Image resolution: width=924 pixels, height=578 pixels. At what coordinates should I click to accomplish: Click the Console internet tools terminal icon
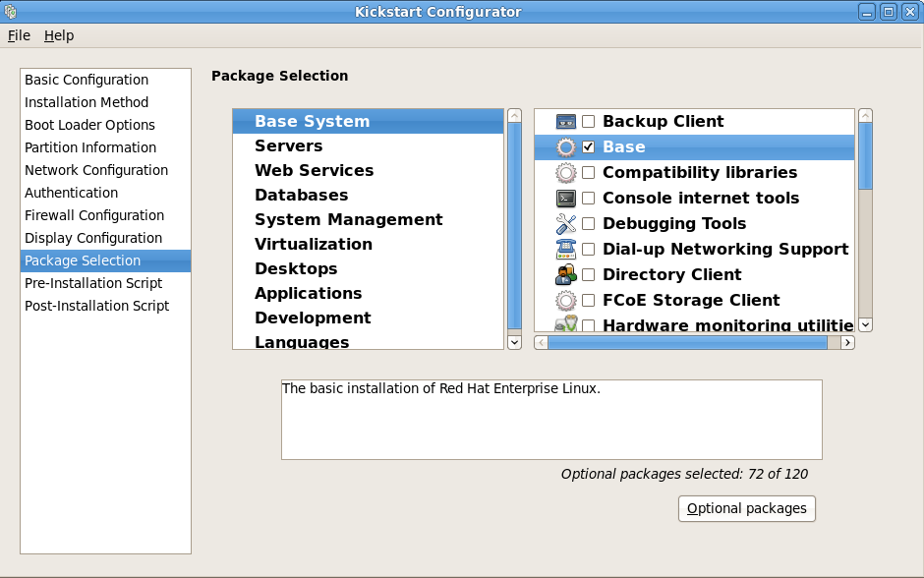pyautogui.click(x=566, y=198)
